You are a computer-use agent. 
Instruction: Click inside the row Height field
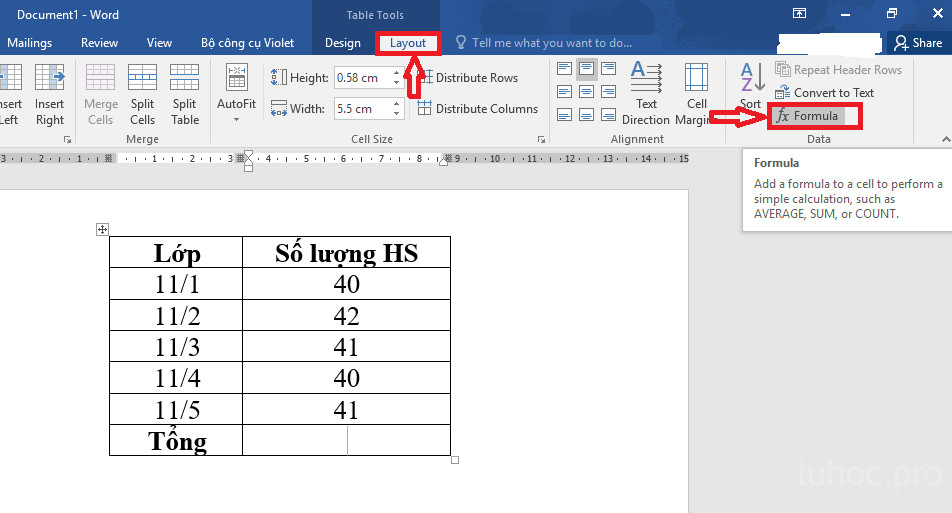362,78
